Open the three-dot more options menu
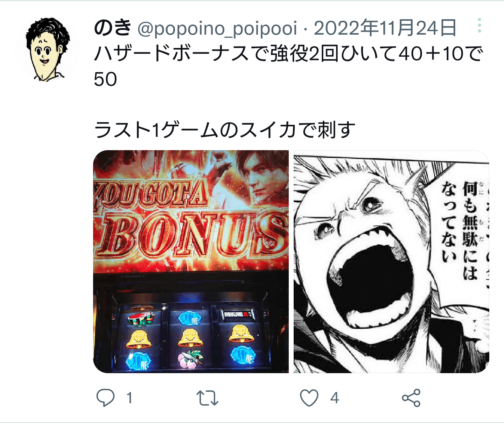This screenshot has width=504, height=426. coord(479,26)
